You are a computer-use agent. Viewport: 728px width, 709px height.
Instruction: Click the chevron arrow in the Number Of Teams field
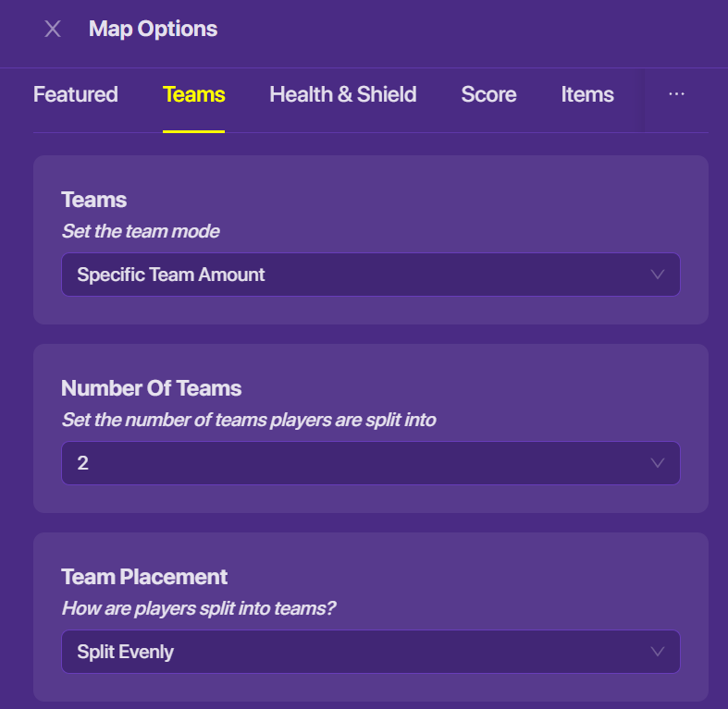click(658, 463)
